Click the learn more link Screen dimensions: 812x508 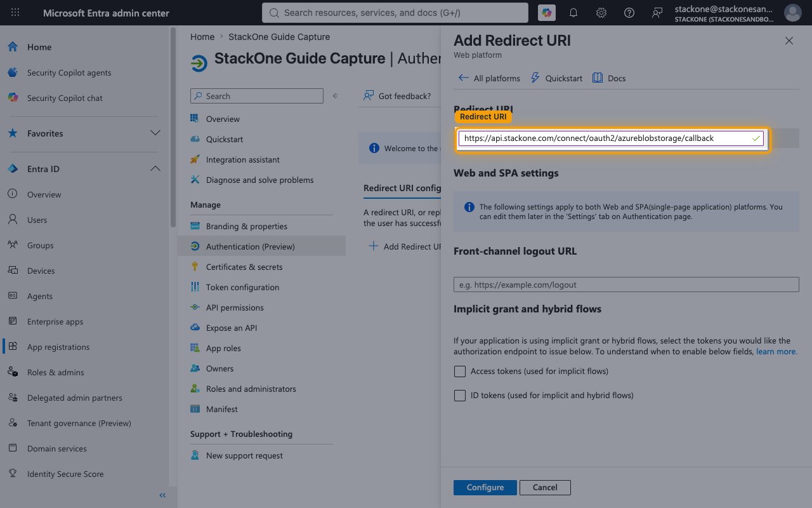776,351
